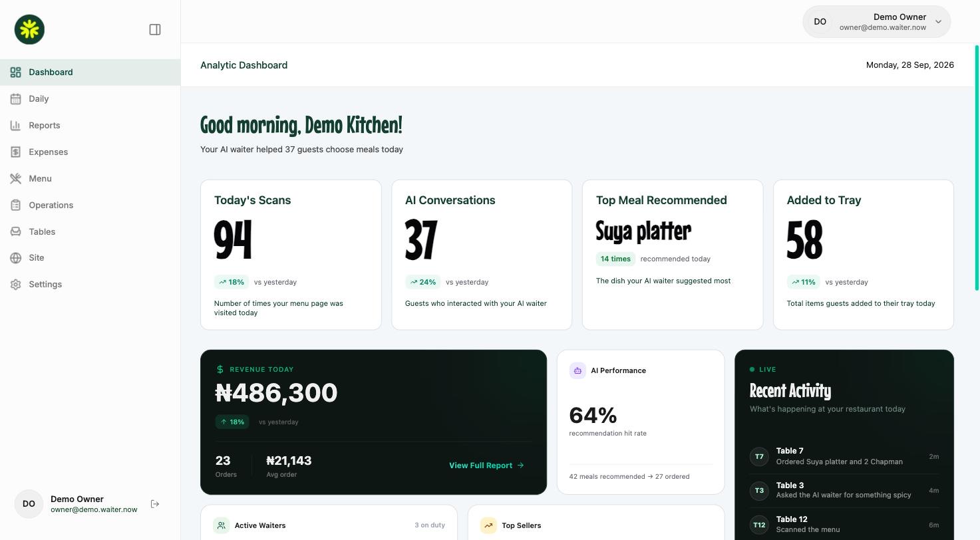Collapse the sidebar panel

click(x=155, y=29)
